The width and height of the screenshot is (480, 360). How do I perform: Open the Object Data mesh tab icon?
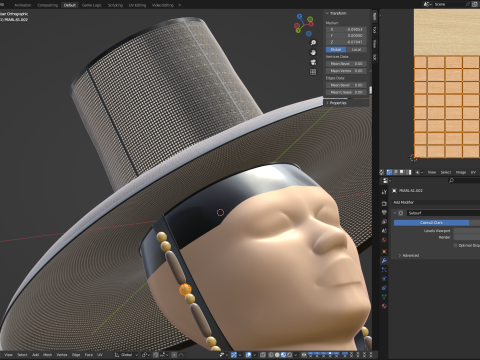pos(384,297)
